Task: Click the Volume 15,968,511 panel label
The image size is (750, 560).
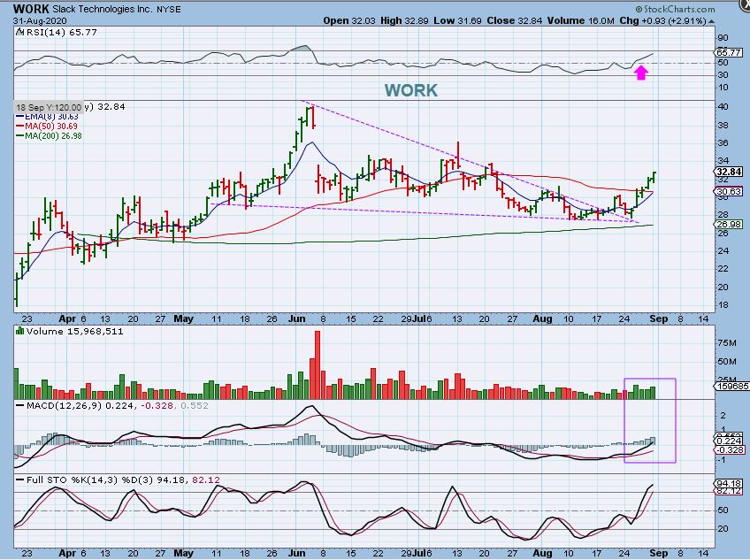Action: 74,331
